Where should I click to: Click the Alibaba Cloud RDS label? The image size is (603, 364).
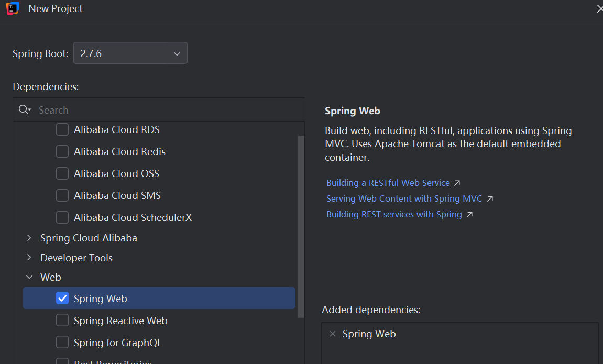click(116, 130)
